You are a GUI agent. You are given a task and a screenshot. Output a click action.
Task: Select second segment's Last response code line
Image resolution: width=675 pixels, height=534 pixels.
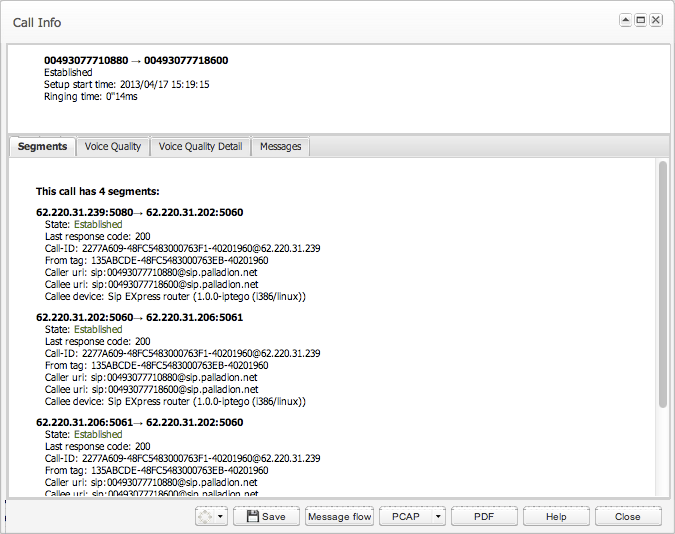[x=98, y=342]
